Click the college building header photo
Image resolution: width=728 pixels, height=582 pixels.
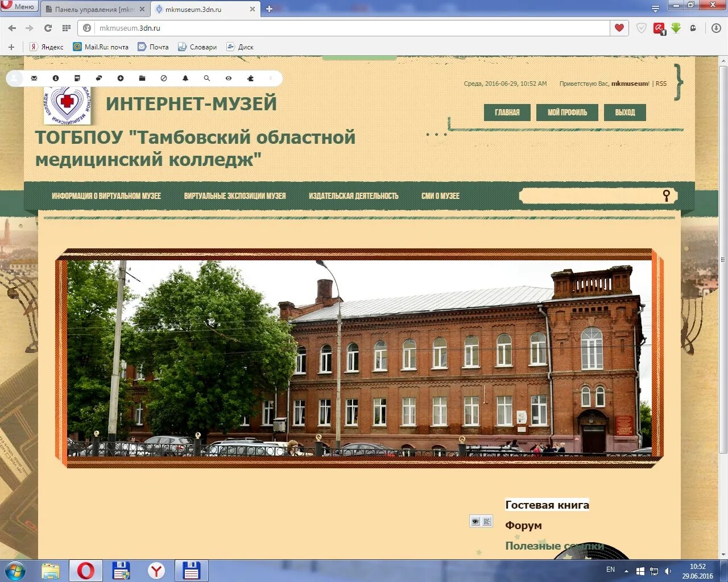click(359, 358)
